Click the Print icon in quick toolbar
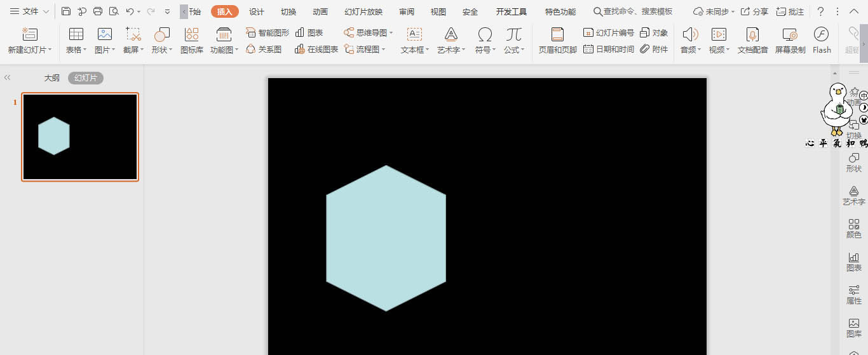 pos(98,11)
